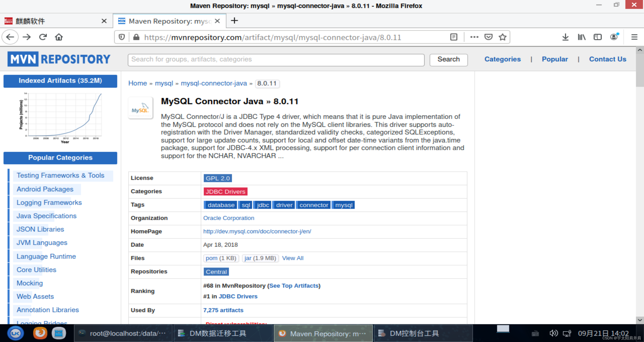Click the Categories navigation link
644x342 pixels.
[502, 59]
